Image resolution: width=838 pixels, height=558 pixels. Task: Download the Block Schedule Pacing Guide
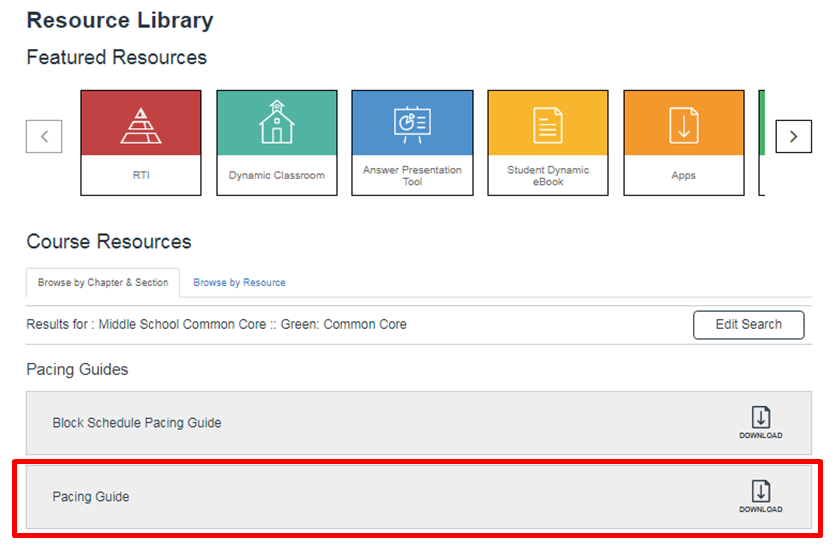tap(760, 423)
